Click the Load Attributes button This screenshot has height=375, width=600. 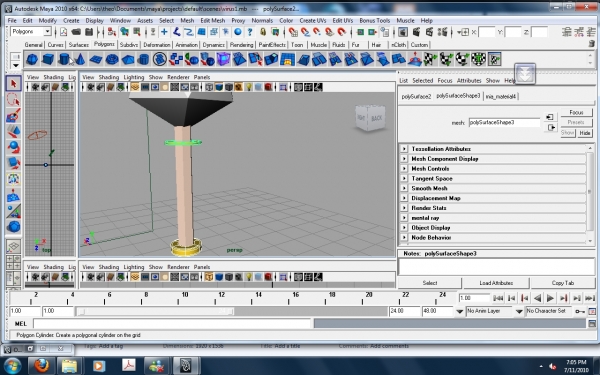496,283
